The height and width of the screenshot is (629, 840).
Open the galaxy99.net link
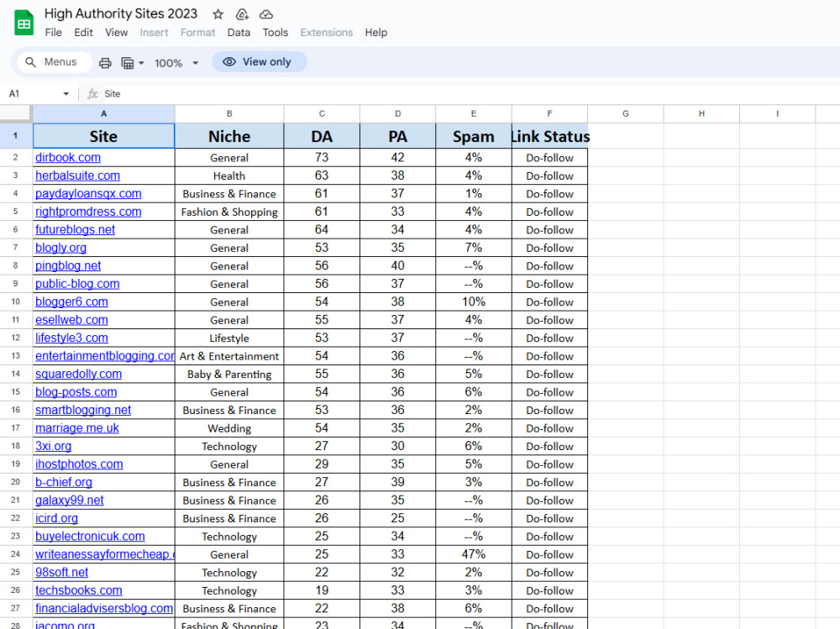pos(70,501)
